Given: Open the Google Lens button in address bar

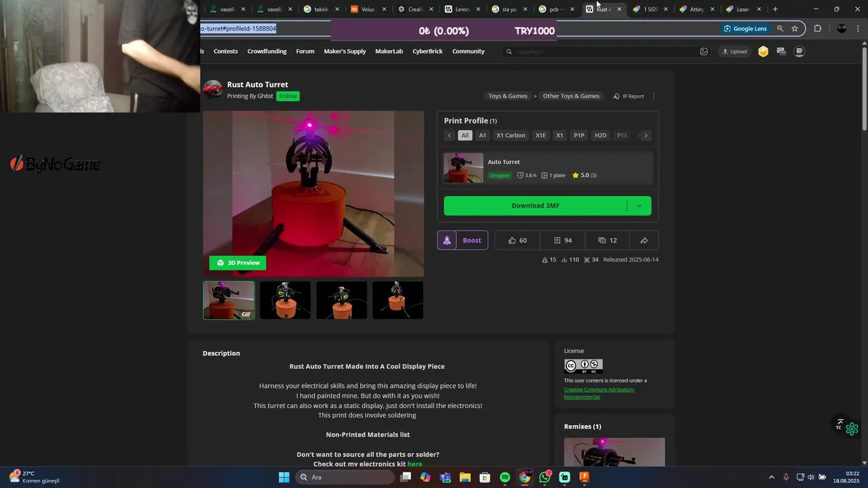Looking at the screenshot, I should [745, 28].
